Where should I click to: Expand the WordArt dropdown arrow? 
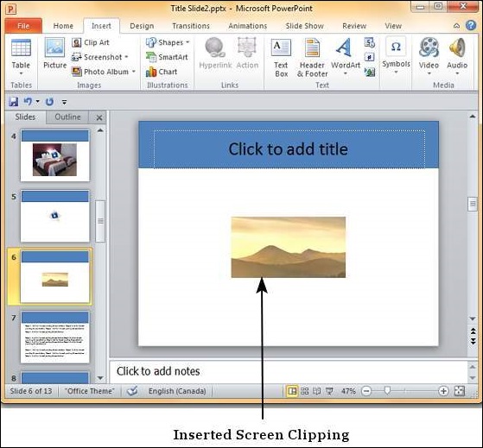[x=346, y=73]
